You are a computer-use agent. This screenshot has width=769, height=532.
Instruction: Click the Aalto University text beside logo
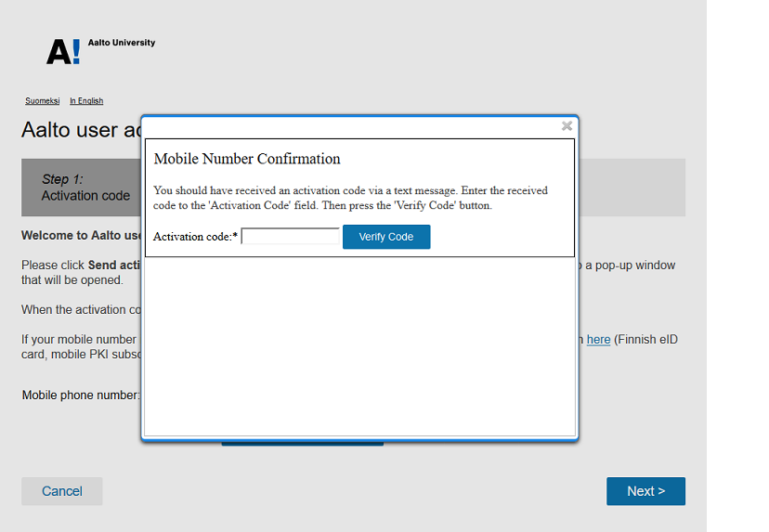coord(122,43)
